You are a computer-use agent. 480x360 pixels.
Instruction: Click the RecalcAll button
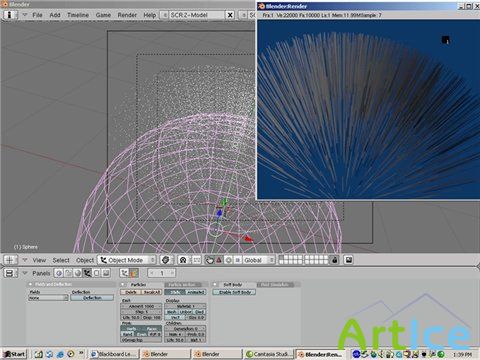(152, 292)
